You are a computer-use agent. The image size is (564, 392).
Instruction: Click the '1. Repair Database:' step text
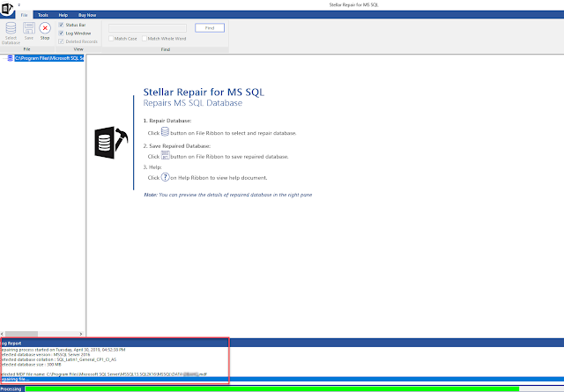[x=167, y=121]
